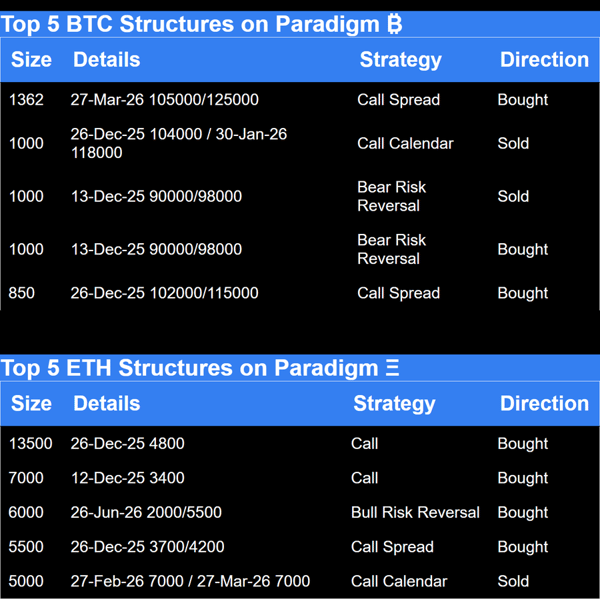
Task: Select '12-Dec-25 3400' details cell
Action: (128, 478)
